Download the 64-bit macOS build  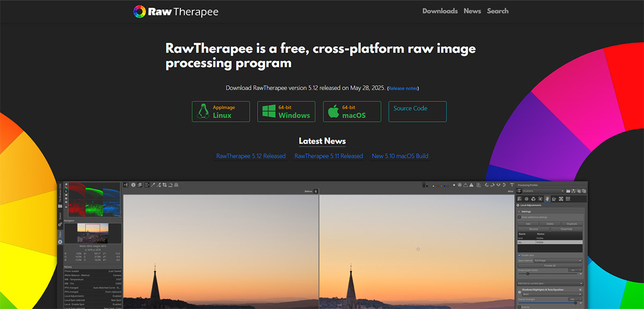click(352, 112)
